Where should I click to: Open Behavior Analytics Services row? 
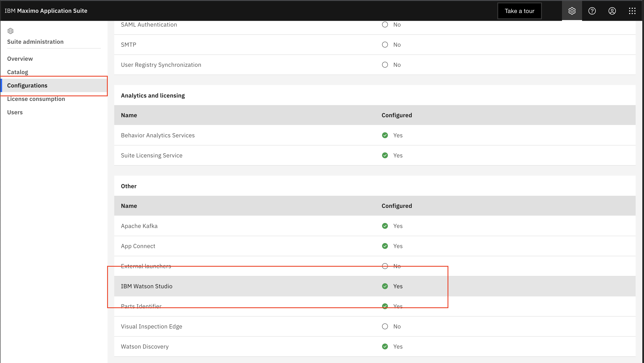pos(375,135)
